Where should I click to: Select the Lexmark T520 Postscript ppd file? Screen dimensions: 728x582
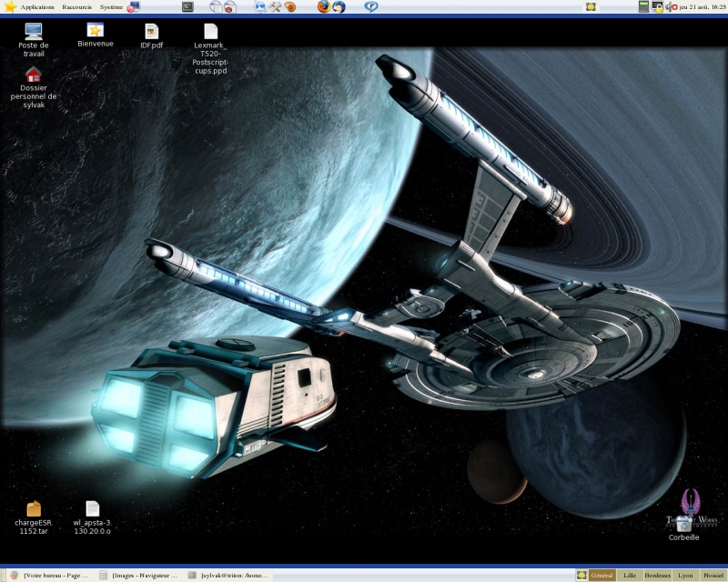point(211,49)
